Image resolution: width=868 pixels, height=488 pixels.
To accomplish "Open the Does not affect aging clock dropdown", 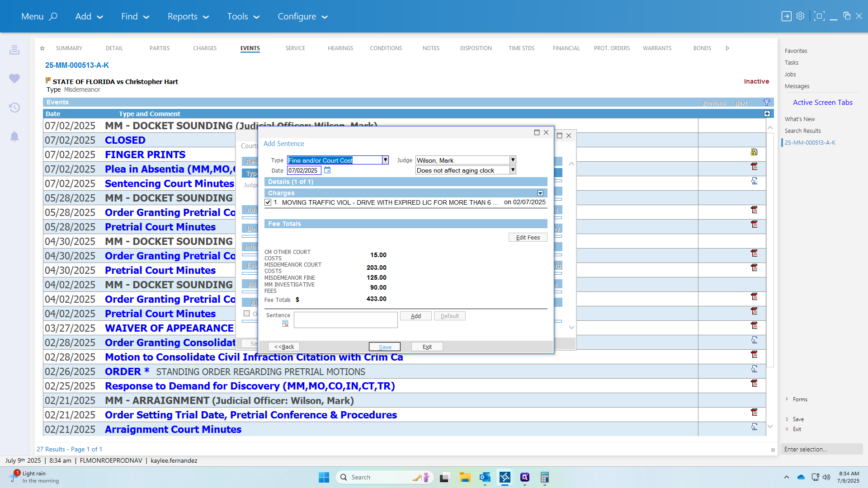I will click(x=513, y=170).
